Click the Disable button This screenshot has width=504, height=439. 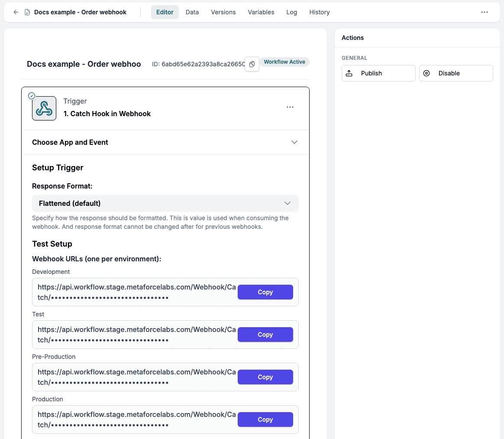coord(456,73)
